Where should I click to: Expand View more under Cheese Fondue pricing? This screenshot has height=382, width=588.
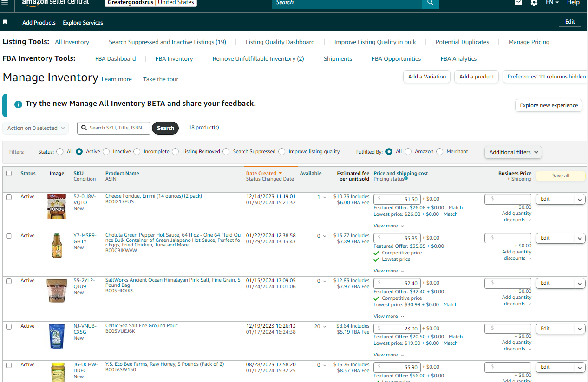click(389, 226)
